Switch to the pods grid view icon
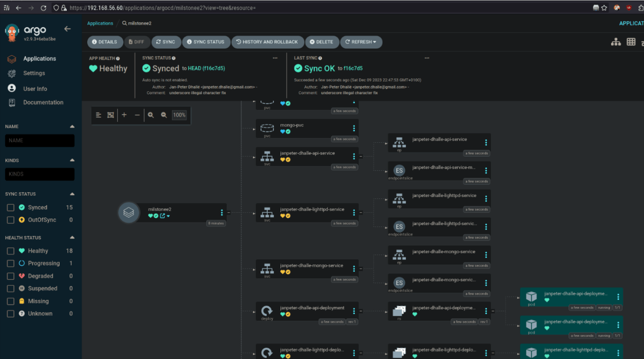The height and width of the screenshot is (359, 644). coord(631,42)
